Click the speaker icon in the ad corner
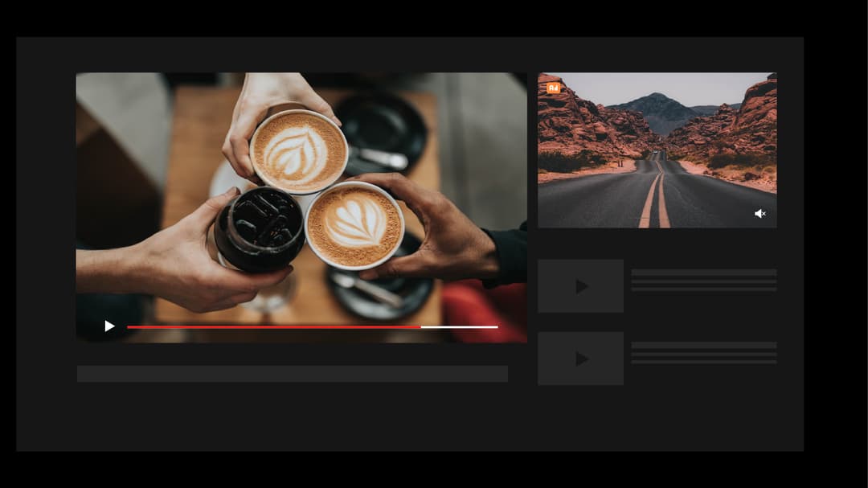The height and width of the screenshot is (488, 868). tap(760, 213)
